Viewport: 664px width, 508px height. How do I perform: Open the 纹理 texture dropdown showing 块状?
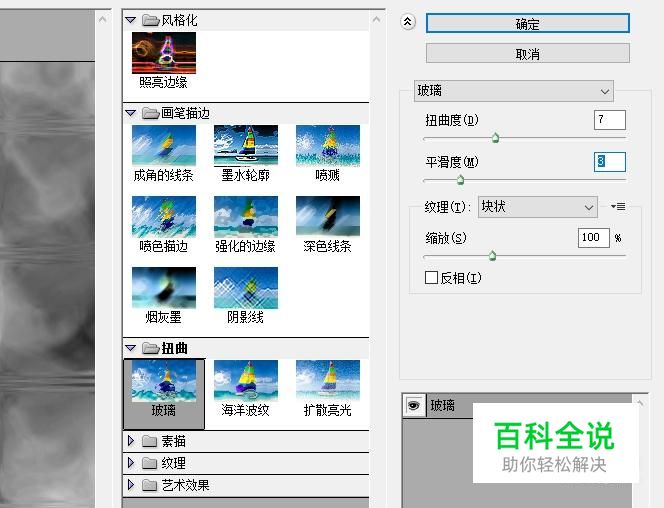[538, 207]
